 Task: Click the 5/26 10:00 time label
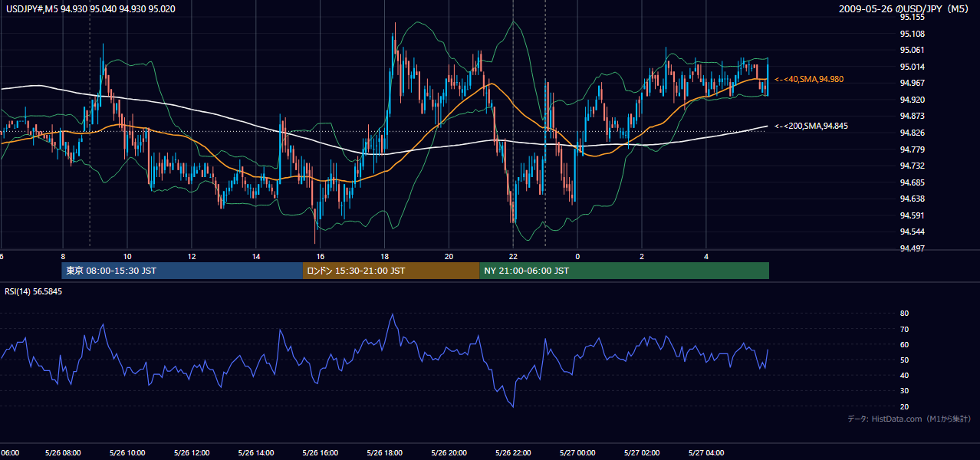coord(127,452)
